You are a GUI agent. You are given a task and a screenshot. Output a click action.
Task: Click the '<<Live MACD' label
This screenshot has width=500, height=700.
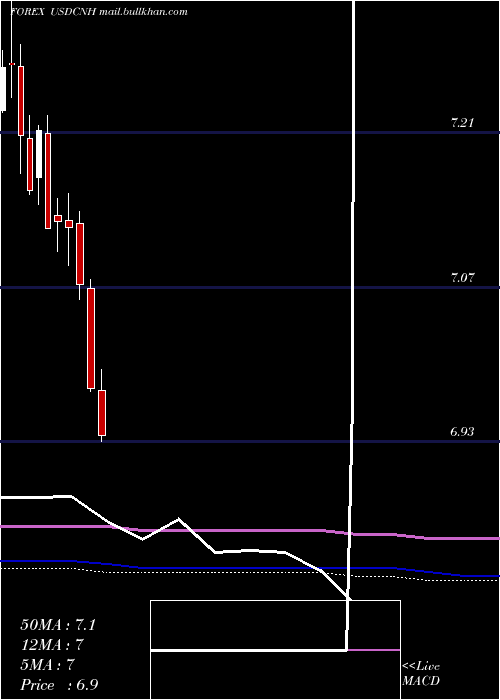(421, 673)
